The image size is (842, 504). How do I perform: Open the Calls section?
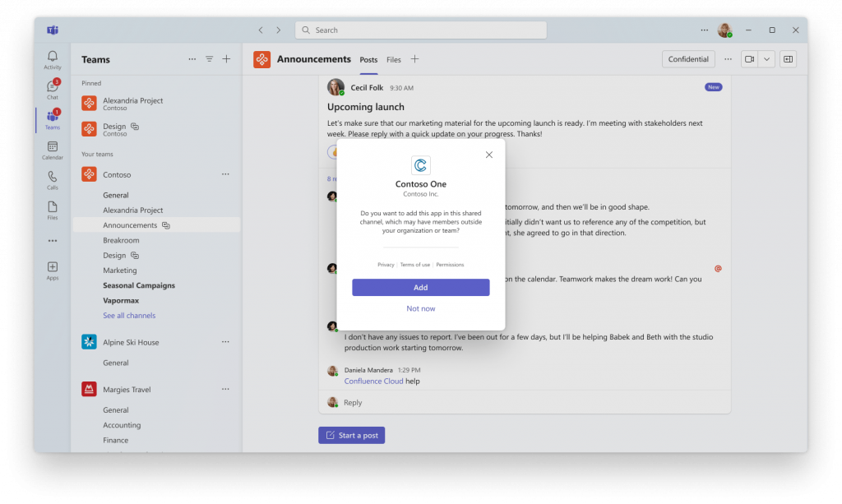tap(52, 180)
